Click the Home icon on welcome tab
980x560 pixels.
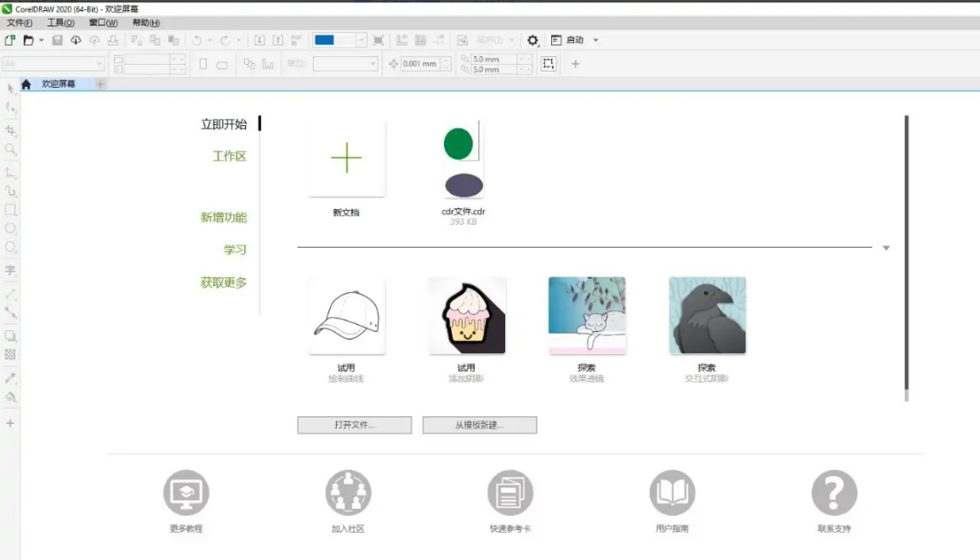(x=26, y=84)
